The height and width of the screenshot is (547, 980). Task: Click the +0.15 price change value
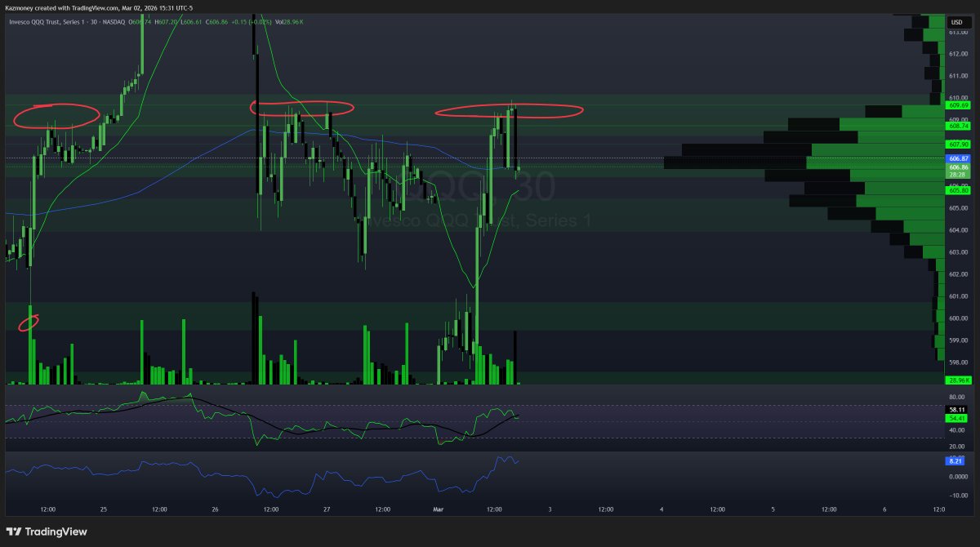tap(240, 22)
